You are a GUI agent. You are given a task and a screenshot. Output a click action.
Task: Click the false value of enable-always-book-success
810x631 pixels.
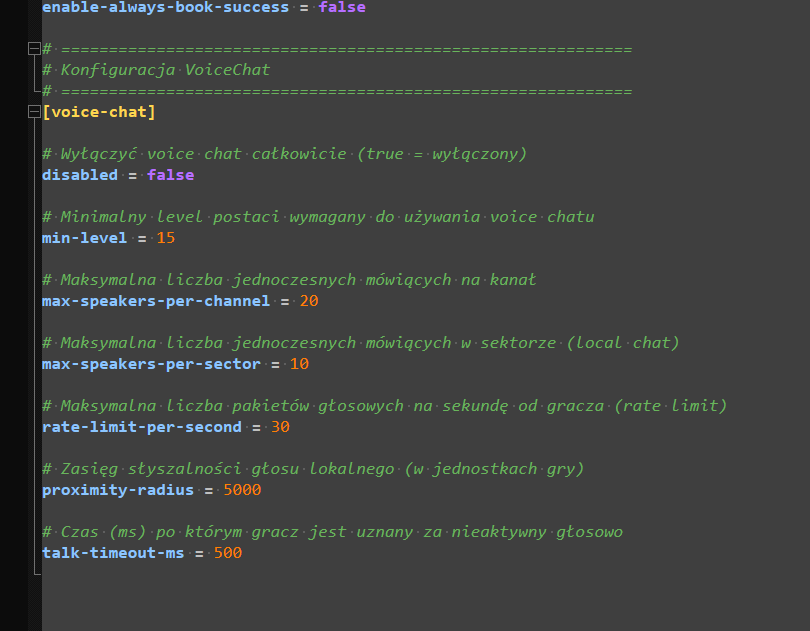click(x=342, y=7)
